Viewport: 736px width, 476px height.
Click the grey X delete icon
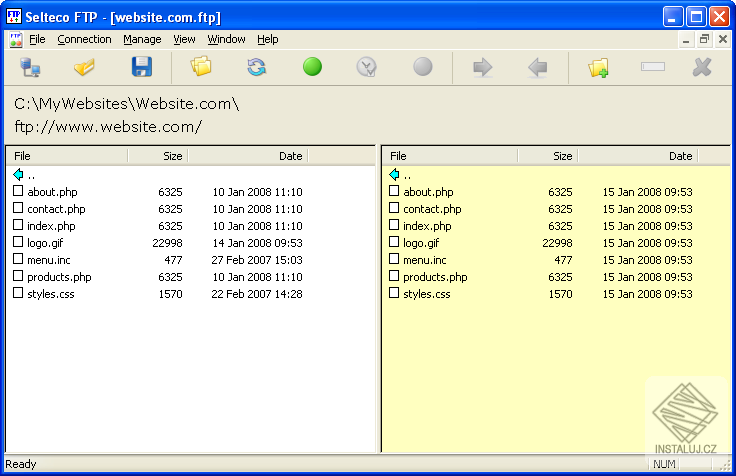(x=702, y=67)
